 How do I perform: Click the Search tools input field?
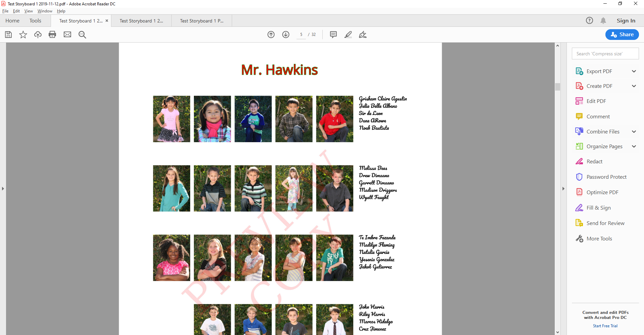click(x=605, y=54)
